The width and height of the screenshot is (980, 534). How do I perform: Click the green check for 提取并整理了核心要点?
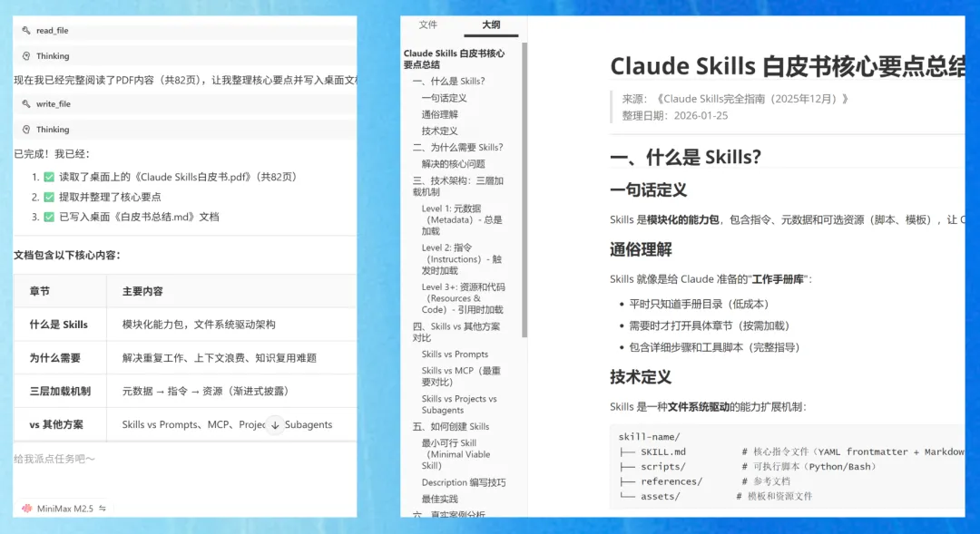tap(49, 198)
